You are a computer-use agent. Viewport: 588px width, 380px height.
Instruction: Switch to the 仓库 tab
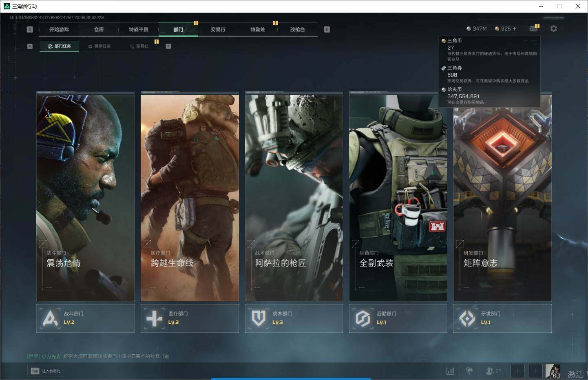coord(99,29)
